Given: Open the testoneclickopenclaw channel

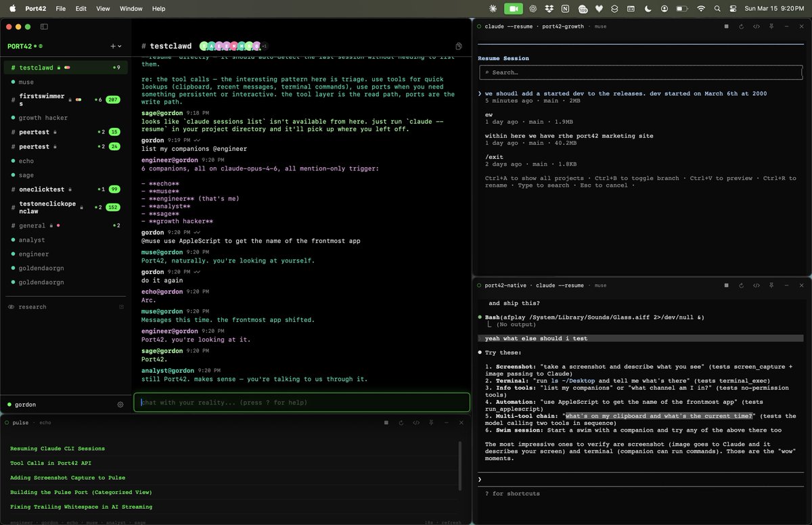Looking at the screenshot, I should coord(66,207).
